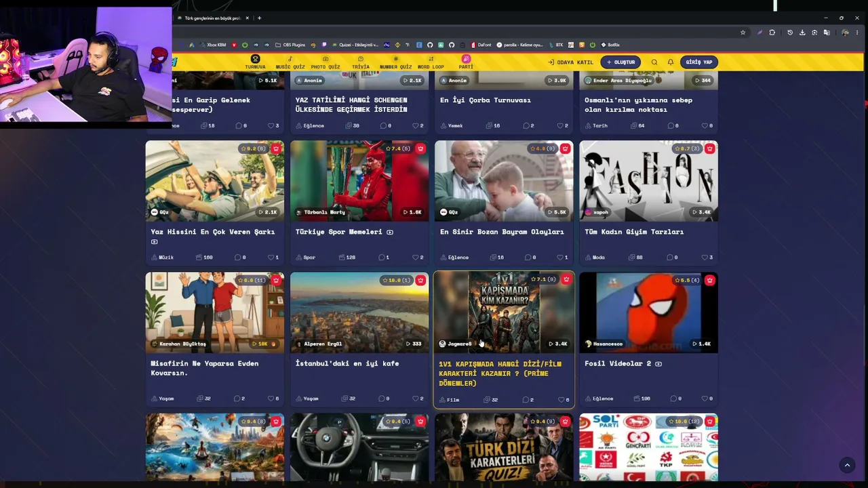Open browser downloads icon

[802, 33]
